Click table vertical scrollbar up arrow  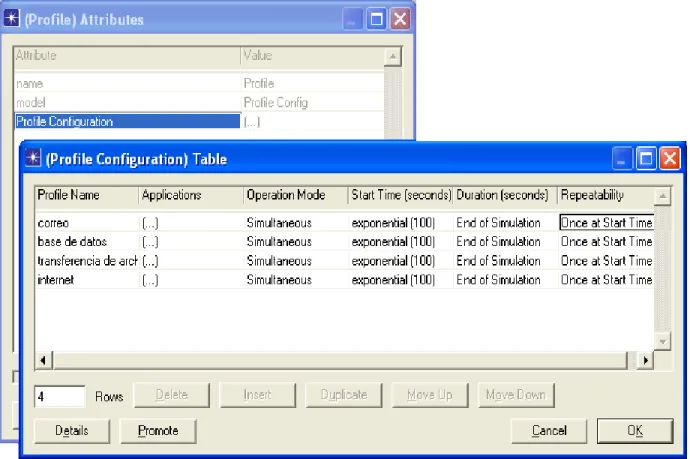pos(662,196)
